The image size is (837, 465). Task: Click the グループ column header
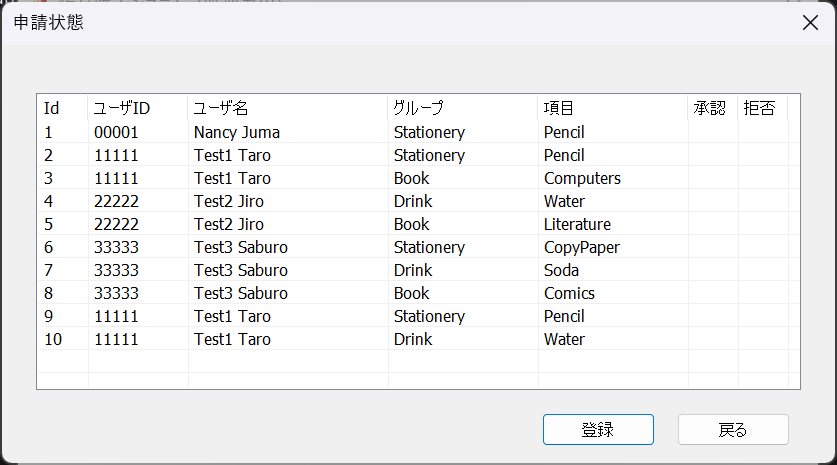click(462, 108)
